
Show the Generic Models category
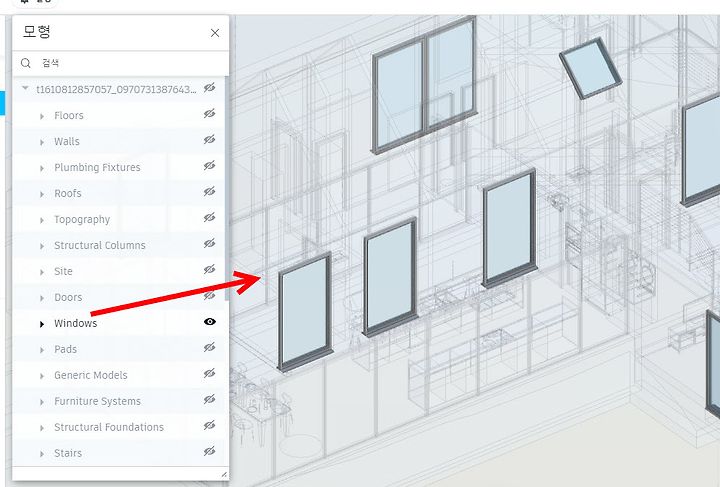tap(209, 374)
